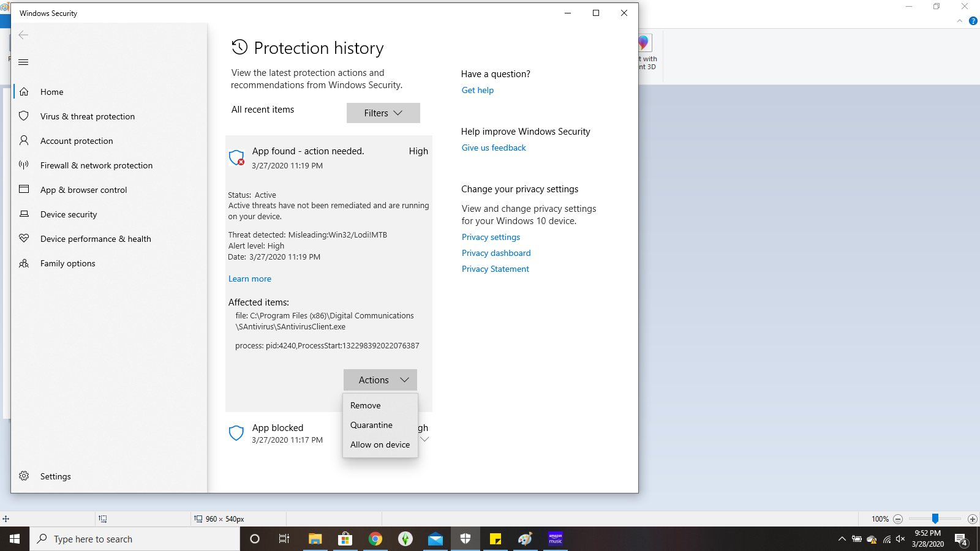Image resolution: width=980 pixels, height=551 pixels.
Task: Click the Virus & threat protection shield icon
Action: [24, 116]
